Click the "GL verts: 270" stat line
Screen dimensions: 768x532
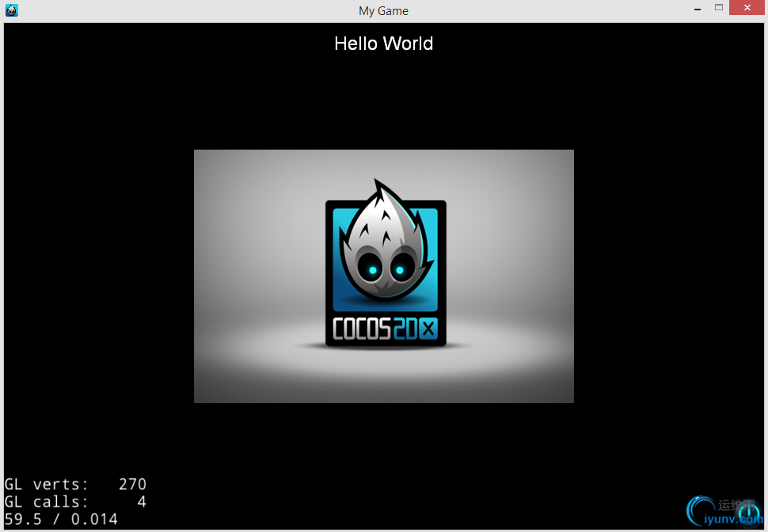coord(75,484)
